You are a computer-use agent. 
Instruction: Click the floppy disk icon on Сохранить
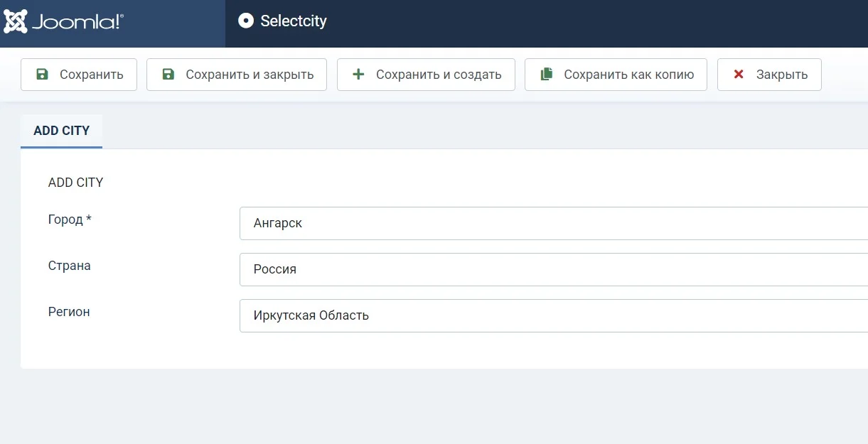pos(43,75)
